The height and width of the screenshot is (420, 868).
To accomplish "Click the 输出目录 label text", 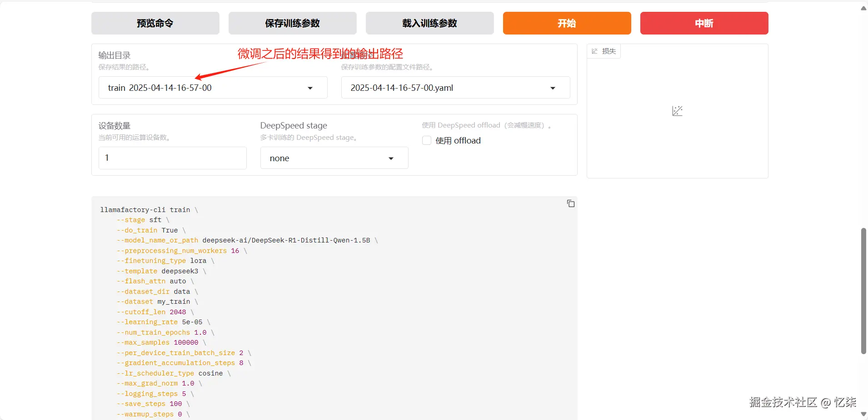I will [115, 55].
